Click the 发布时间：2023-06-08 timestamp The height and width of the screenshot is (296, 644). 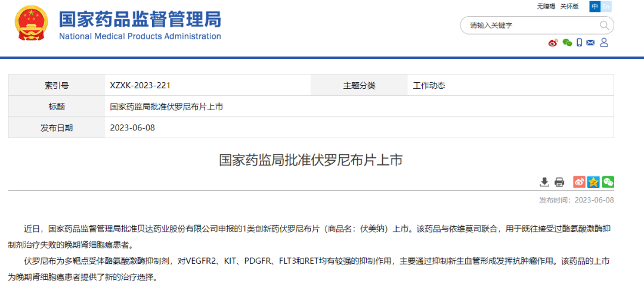point(576,200)
